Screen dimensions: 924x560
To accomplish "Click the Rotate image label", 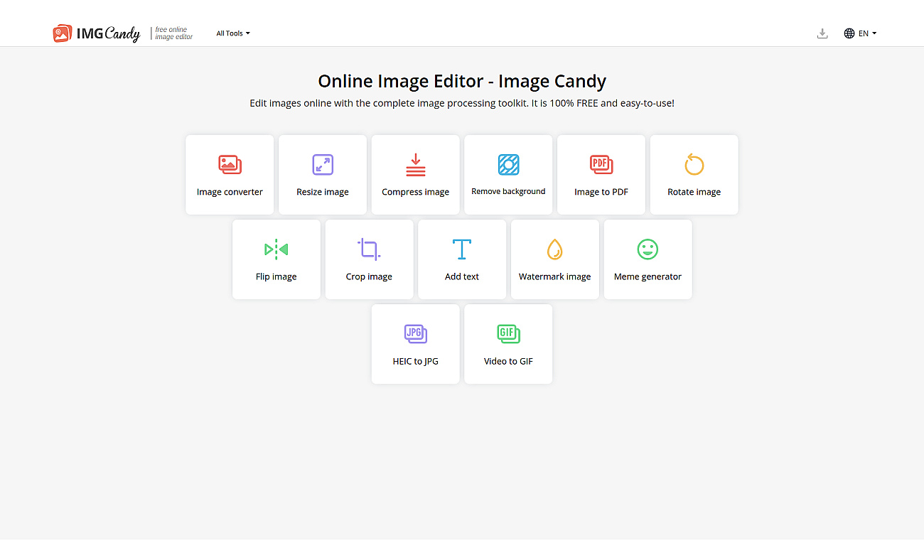I will pyautogui.click(x=694, y=192).
